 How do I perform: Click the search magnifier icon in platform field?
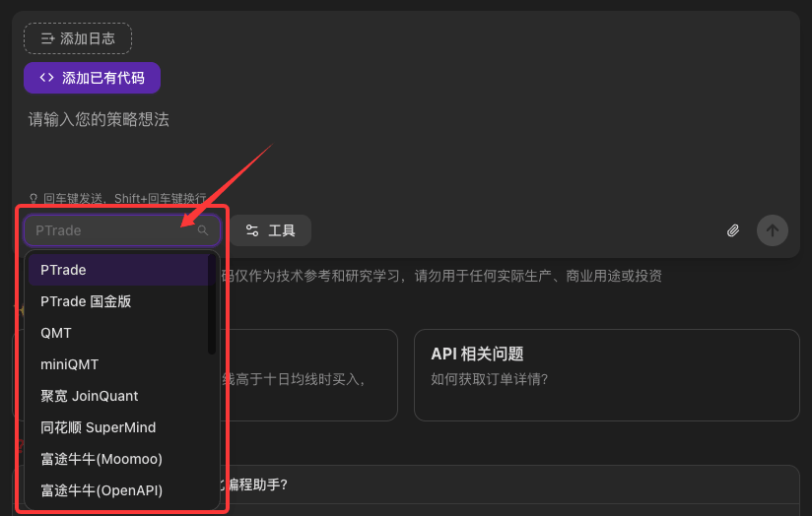[x=203, y=230]
